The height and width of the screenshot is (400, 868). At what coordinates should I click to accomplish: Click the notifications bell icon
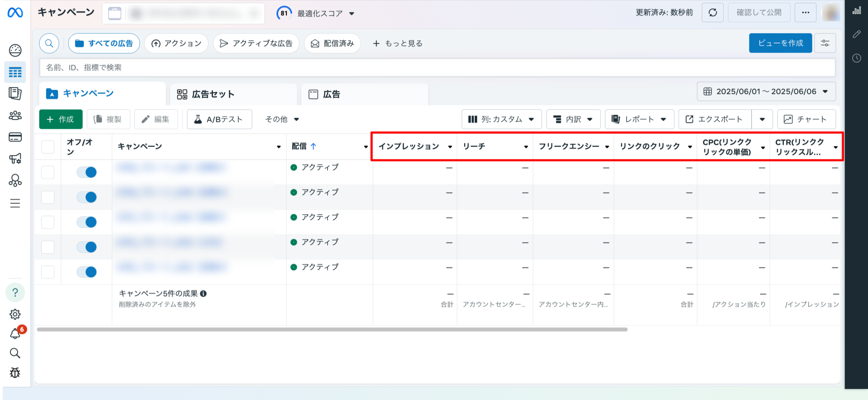(x=15, y=334)
